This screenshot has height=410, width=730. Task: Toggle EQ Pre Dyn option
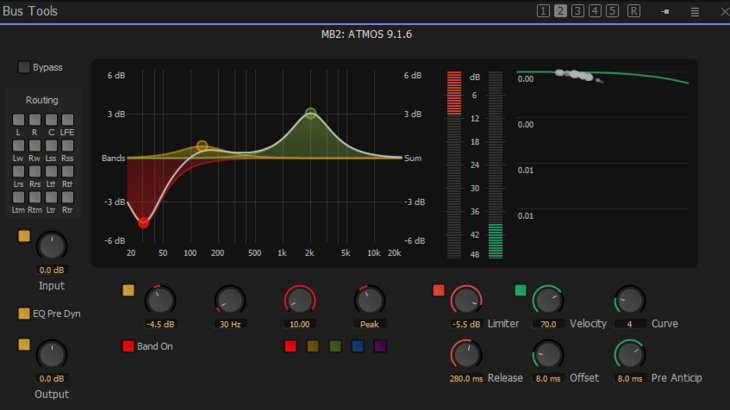[x=24, y=314]
